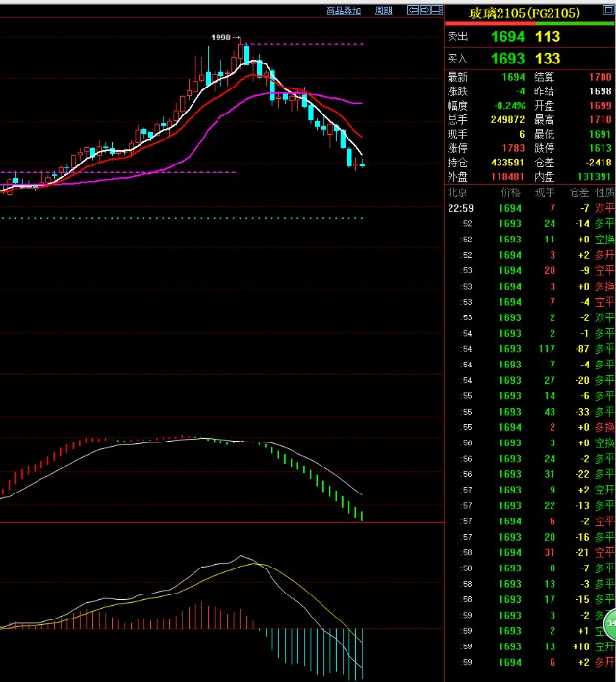Select the tick row with volume 117

529,348
